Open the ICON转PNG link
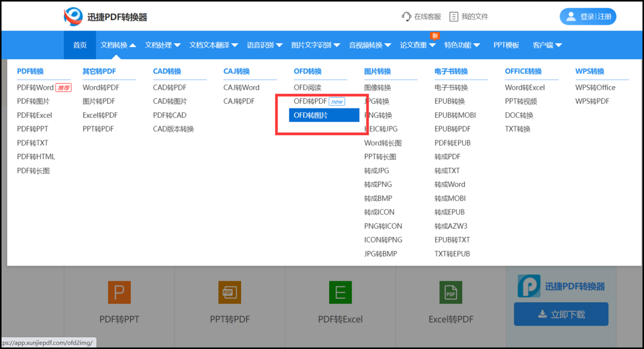The image size is (644, 349). [383, 240]
